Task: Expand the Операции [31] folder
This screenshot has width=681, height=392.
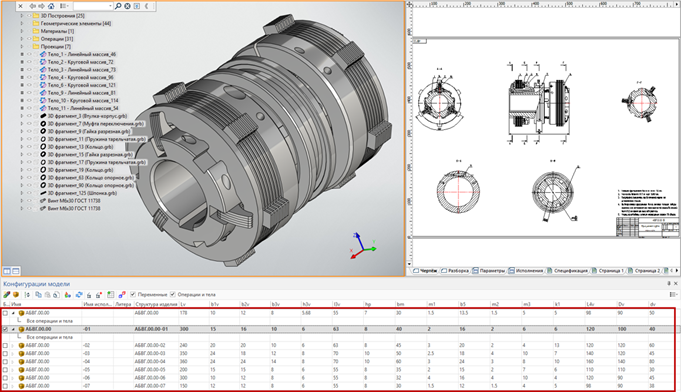Action: click(22, 39)
